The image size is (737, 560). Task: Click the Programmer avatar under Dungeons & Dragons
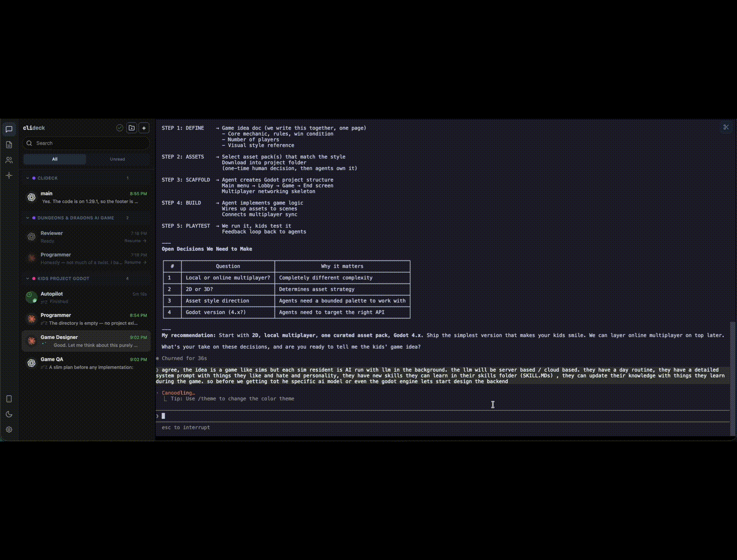click(31, 258)
